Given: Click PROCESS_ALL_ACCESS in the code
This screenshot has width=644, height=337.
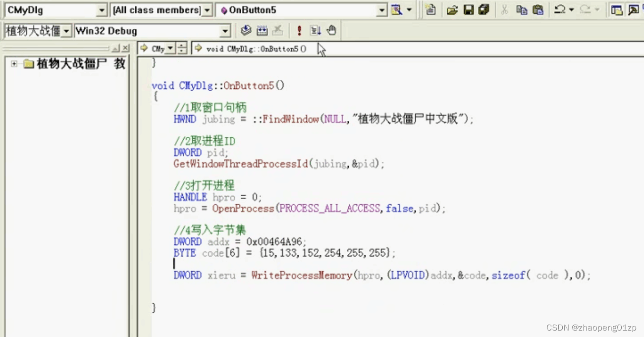Looking at the screenshot, I should [x=330, y=209].
